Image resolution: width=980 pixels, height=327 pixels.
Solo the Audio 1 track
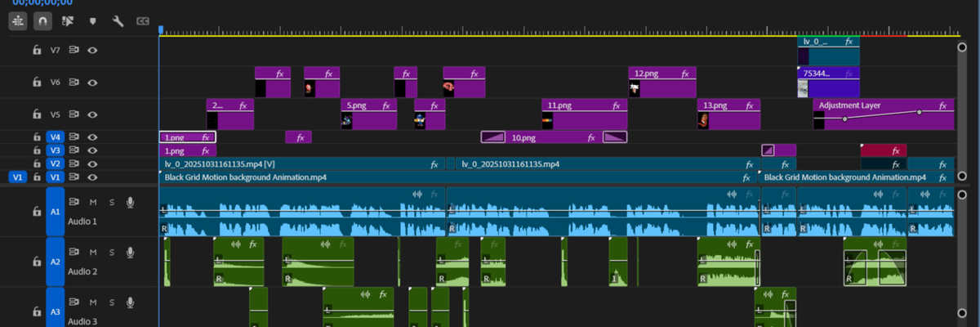point(109,203)
